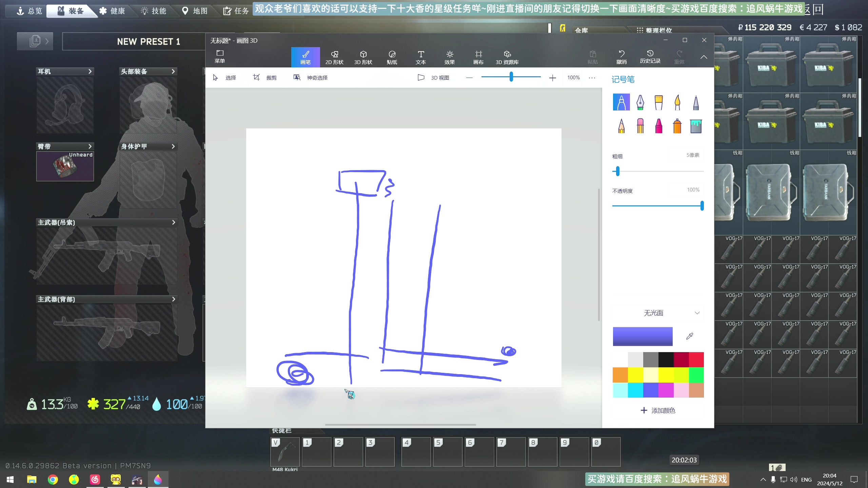
Task: Select the Oil brush tool
Action: [658, 102]
